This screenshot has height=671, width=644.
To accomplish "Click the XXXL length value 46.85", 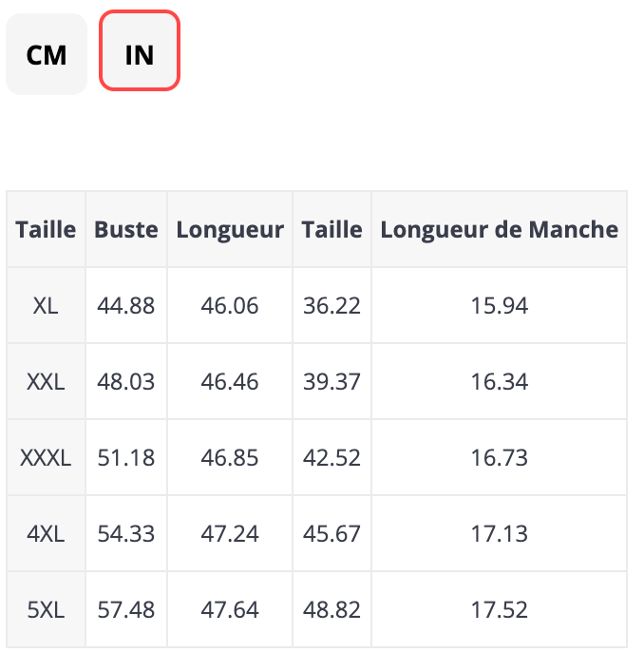I will (x=230, y=457).
